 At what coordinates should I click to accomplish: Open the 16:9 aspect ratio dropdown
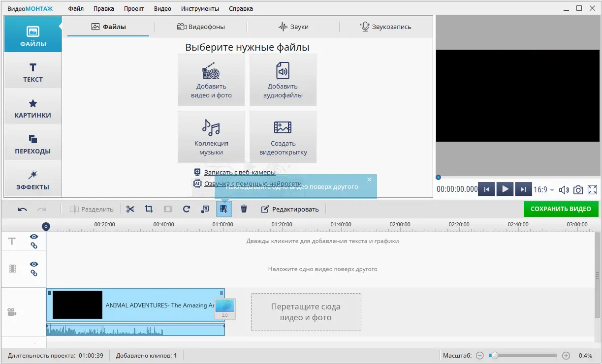click(x=544, y=189)
